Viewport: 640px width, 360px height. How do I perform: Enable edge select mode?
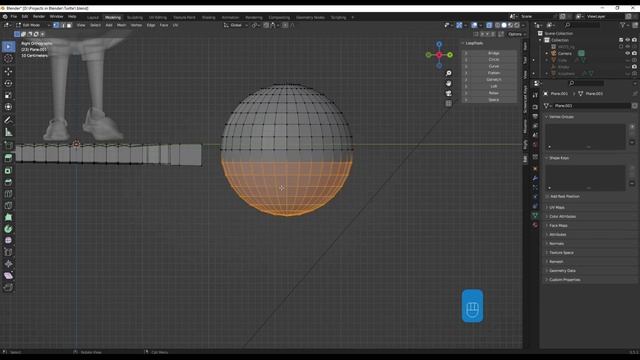62,25
